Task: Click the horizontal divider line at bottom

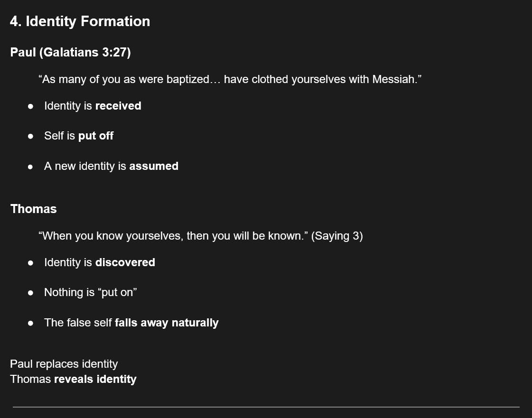Action: [x=266, y=407]
